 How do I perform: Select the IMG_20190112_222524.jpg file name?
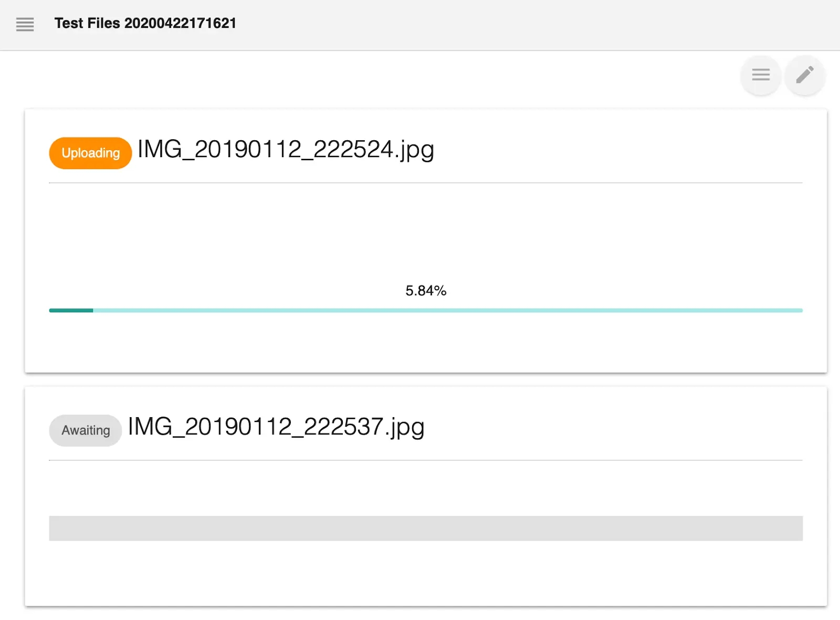286,150
